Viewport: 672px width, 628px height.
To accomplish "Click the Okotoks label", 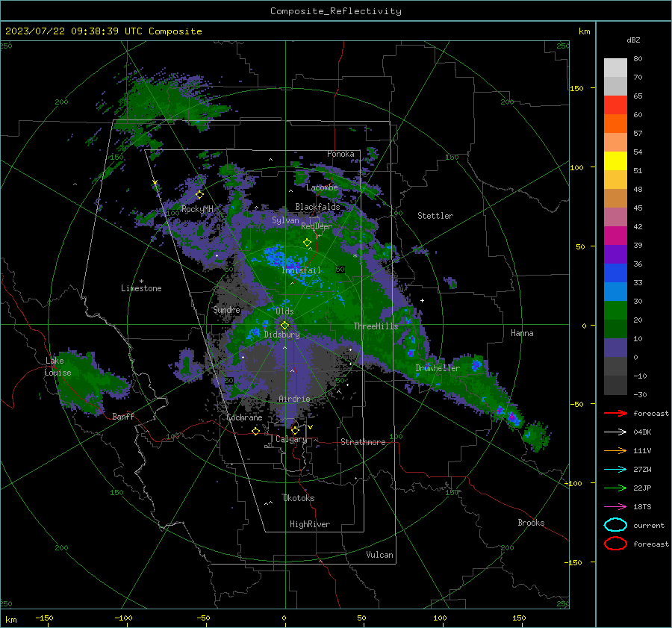I will [x=299, y=498].
